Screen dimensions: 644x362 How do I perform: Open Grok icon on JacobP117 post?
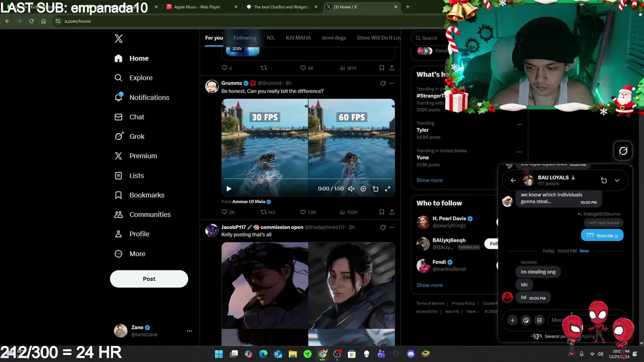tap(383, 227)
